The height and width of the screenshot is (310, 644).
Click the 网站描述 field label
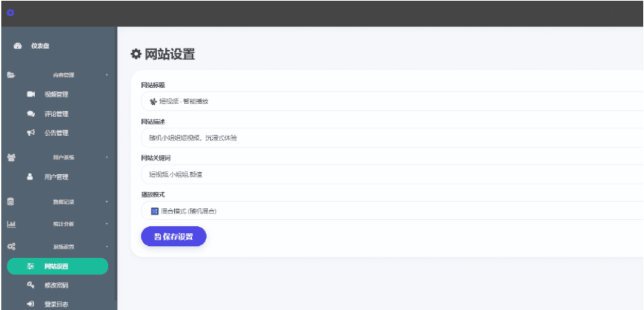[x=153, y=122]
